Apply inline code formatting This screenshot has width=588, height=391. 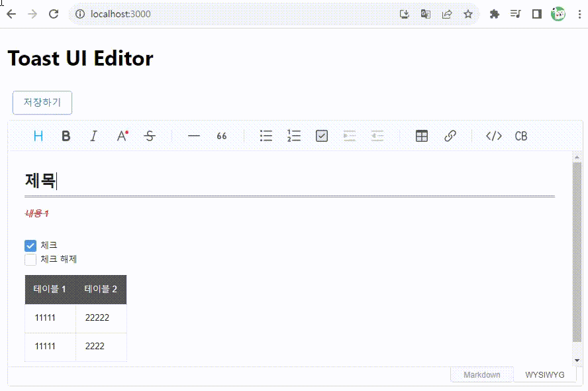click(494, 136)
